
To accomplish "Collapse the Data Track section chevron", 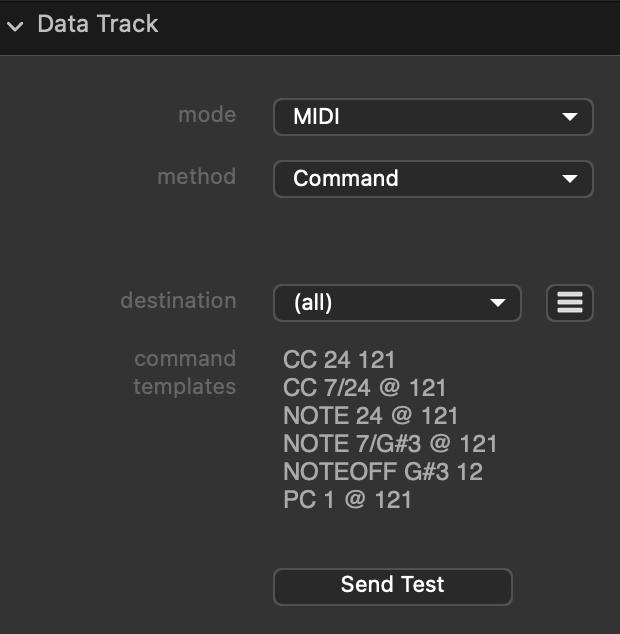I will click(x=15, y=26).
